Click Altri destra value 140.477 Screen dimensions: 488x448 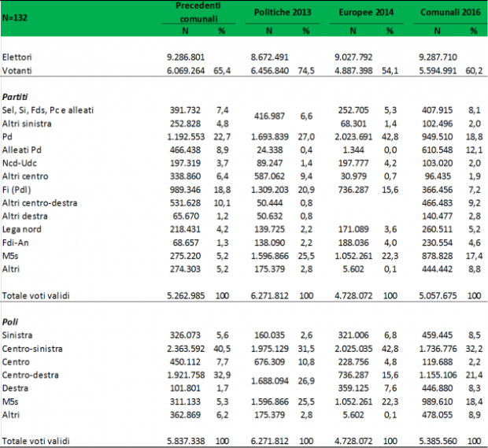[438, 216]
